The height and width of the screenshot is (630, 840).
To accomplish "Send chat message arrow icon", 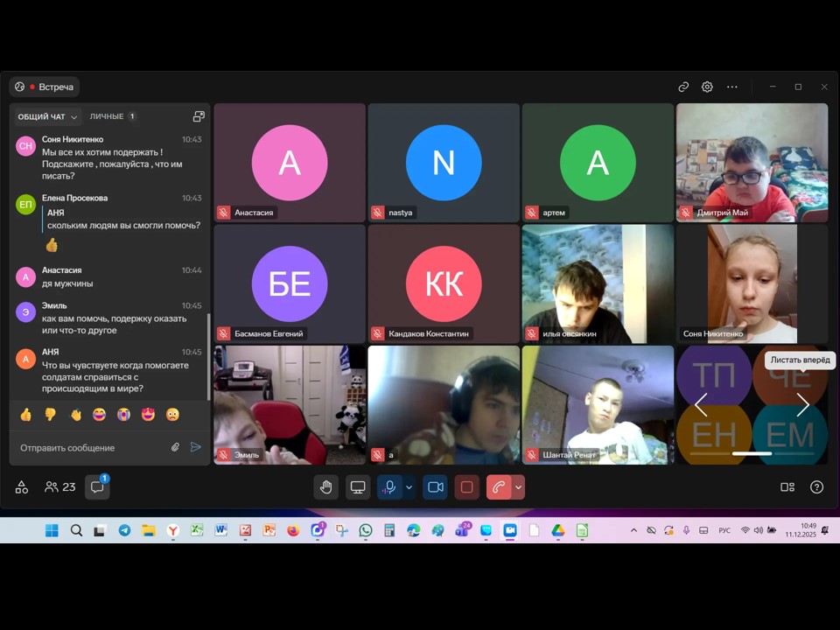I will 195,447.
